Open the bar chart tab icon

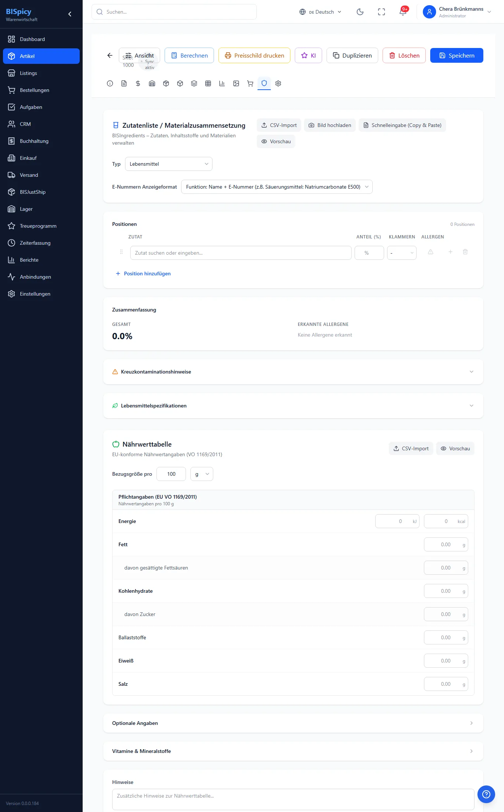pos(222,83)
